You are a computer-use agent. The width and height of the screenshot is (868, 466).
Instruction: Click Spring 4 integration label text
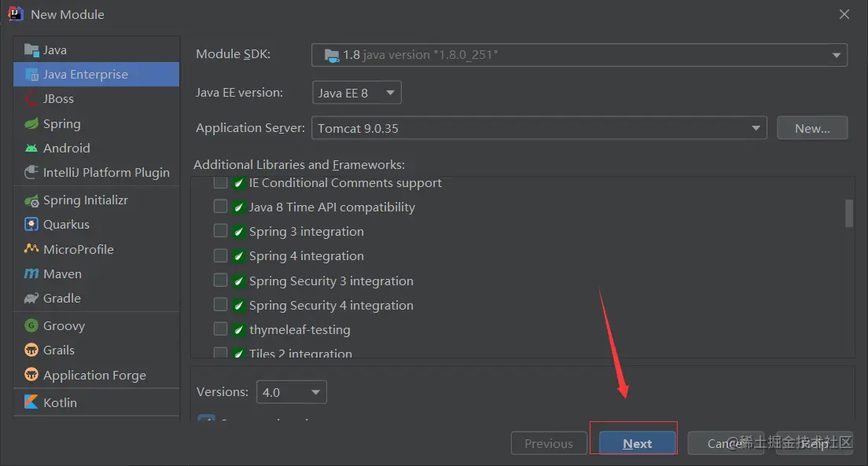(306, 255)
